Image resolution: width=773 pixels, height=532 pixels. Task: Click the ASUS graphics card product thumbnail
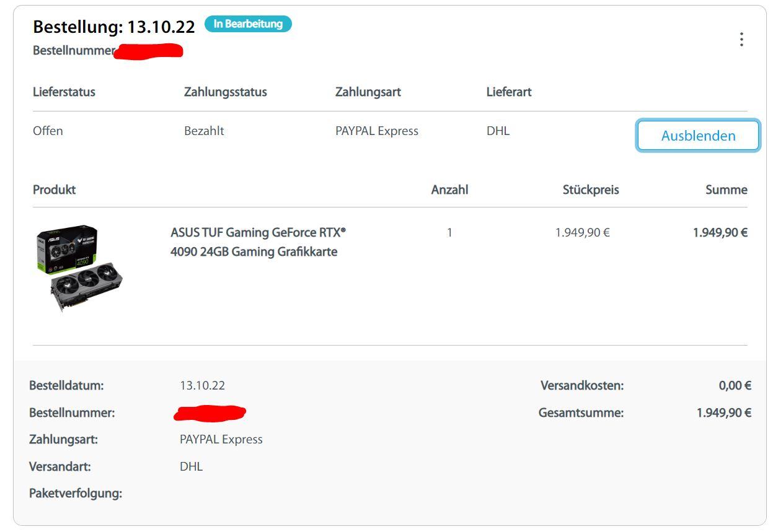(x=79, y=268)
